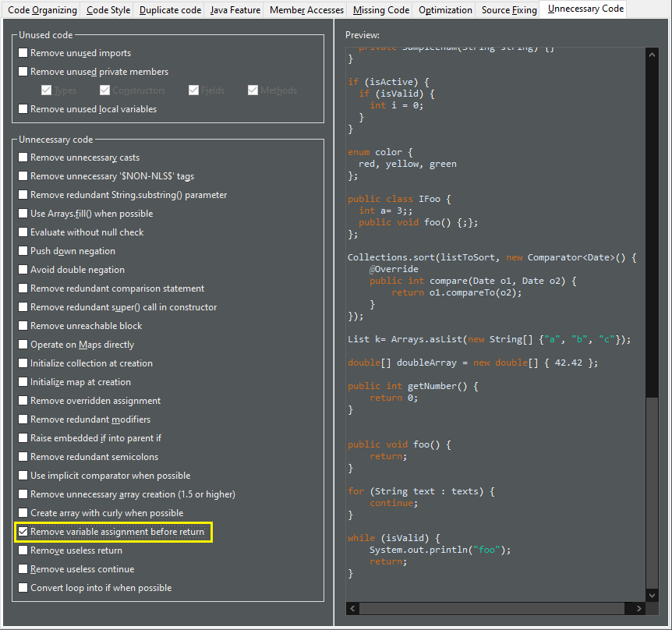
Task: Select the Optimization tab
Action: click(445, 10)
